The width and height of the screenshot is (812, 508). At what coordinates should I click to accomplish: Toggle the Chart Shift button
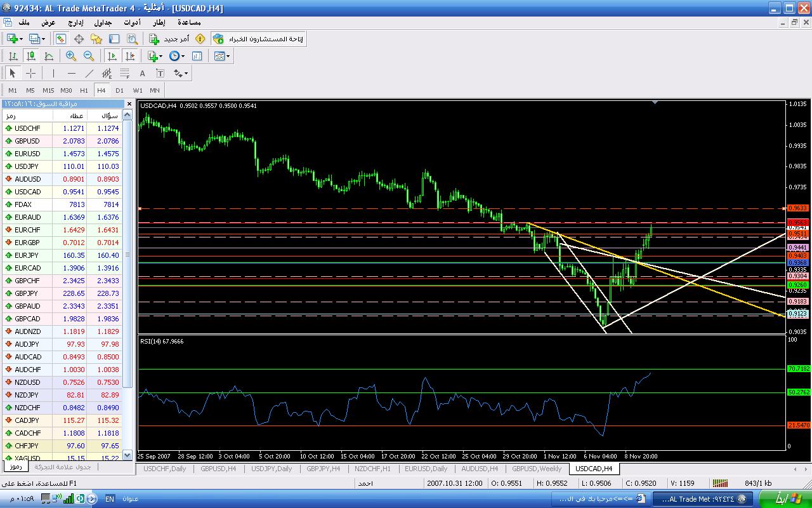pos(129,56)
